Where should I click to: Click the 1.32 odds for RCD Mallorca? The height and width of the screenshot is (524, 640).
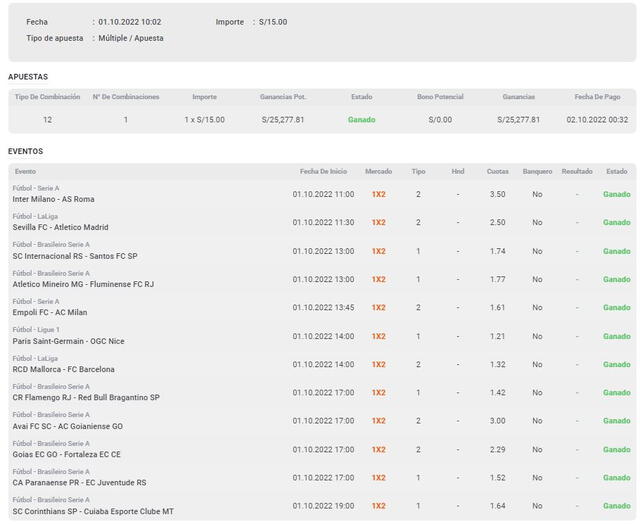(x=498, y=364)
